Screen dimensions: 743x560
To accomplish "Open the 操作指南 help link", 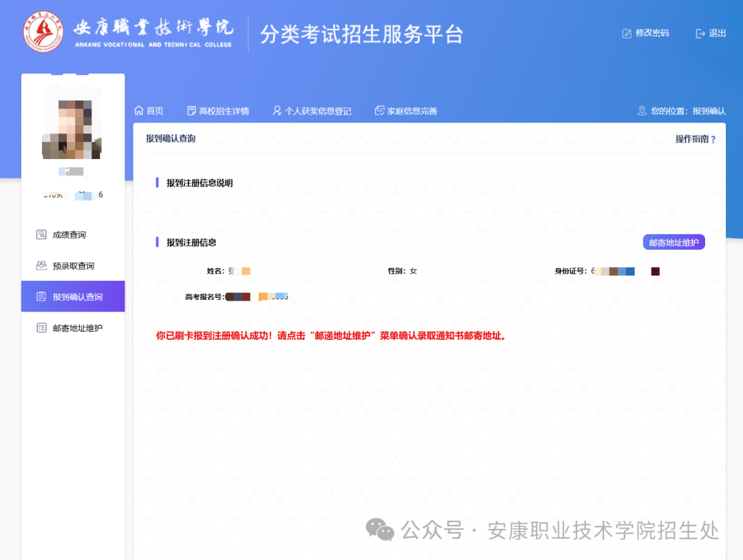I will click(x=691, y=139).
